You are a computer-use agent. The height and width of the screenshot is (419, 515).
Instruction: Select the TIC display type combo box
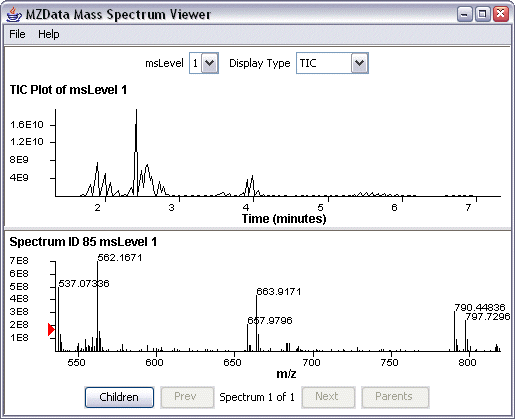(332, 63)
